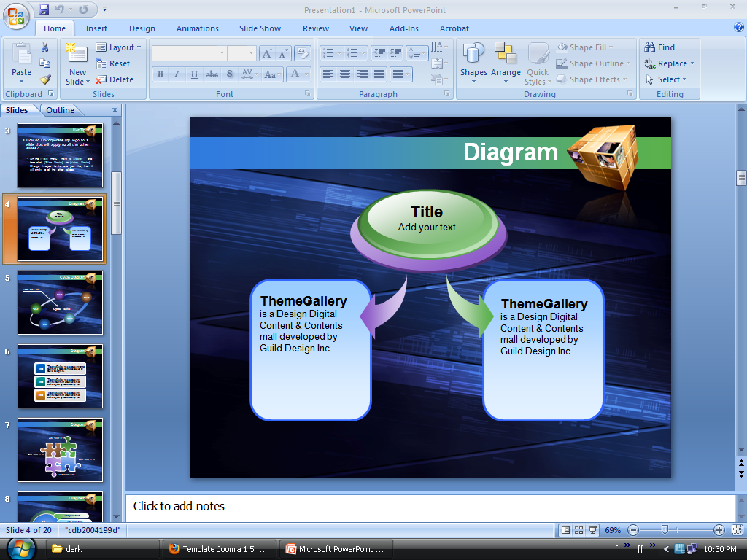Add a New Slide
Image resolution: width=747 pixels, height=560 pixels.
(x=77, y=64)
